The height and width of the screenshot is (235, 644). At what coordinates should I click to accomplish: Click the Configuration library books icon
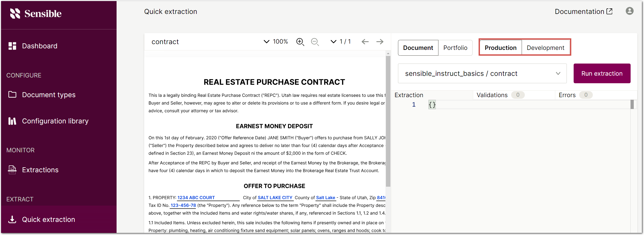click(12, 121)
